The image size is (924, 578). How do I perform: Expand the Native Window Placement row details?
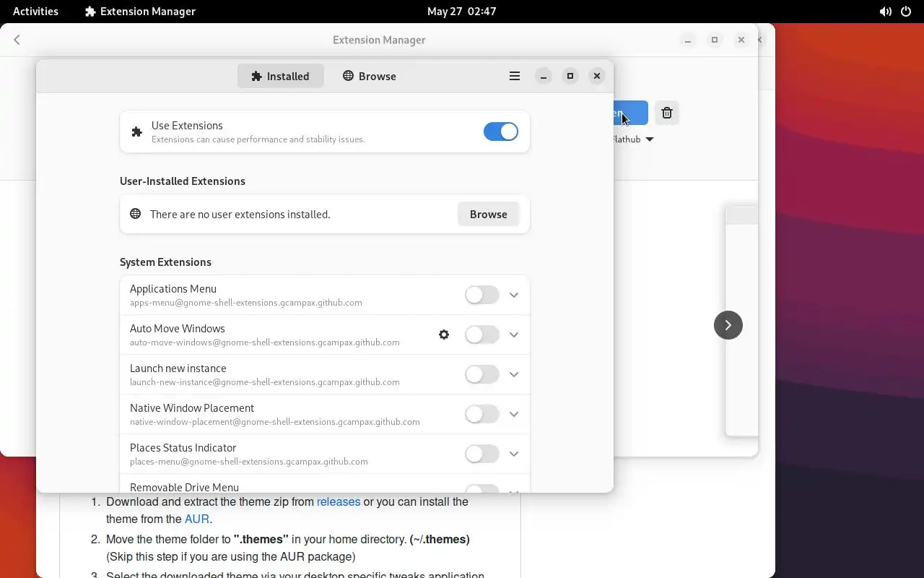(x=514, y=414)
